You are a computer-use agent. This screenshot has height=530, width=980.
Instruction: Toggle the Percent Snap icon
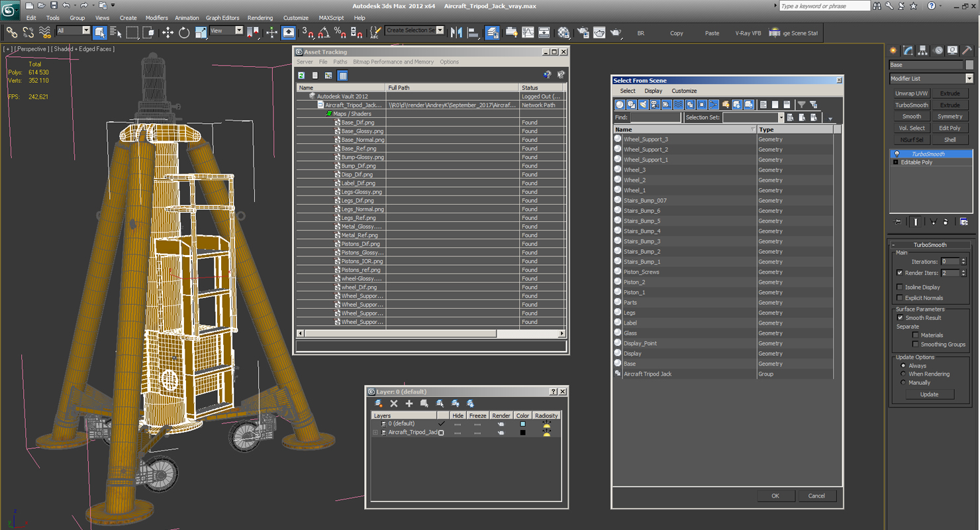pos(340,32)
